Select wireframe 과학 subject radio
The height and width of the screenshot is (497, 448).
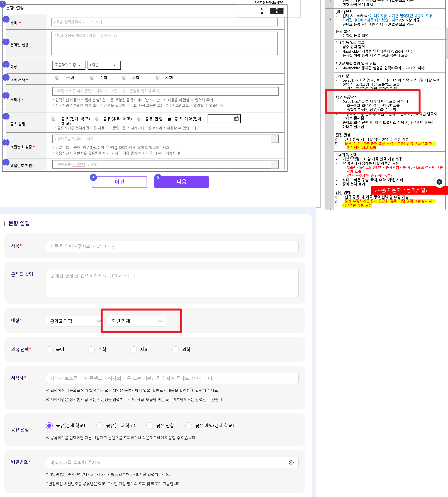pyautogui.click(x=124, y=78)
